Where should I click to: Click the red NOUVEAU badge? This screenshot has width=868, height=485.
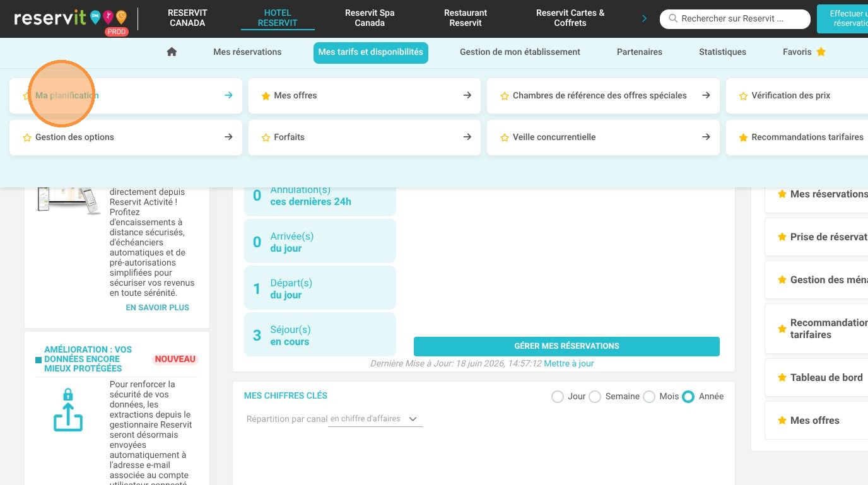click(175, 359)
